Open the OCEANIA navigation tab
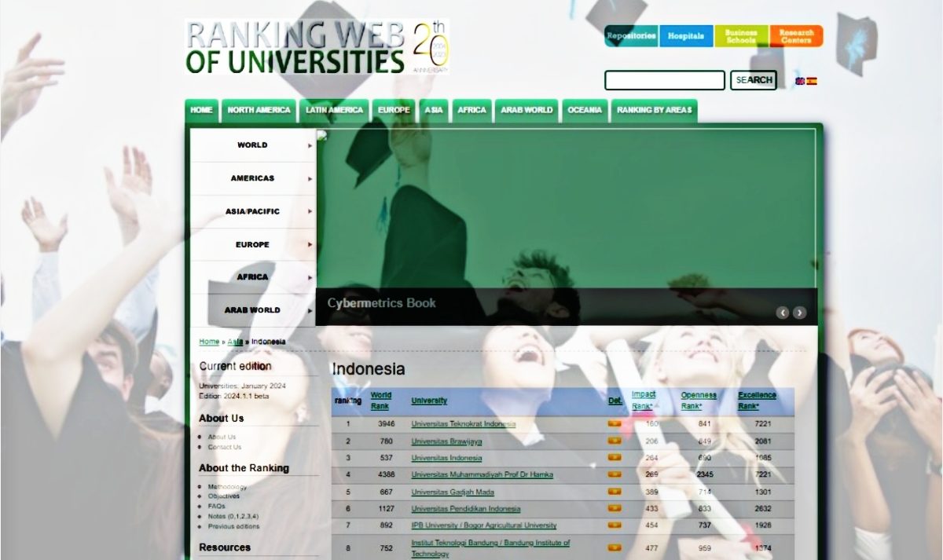The height and width of the screenshot is (560, 943). [x=585, y=111]
